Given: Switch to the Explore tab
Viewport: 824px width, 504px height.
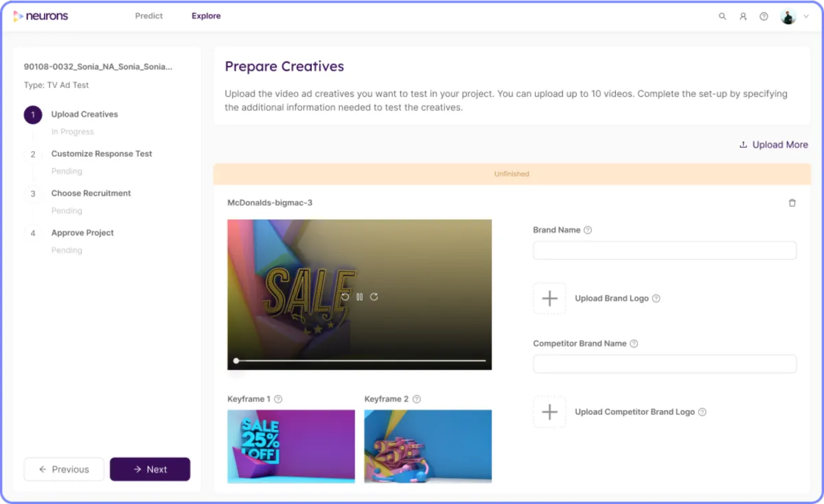Looking at the screenshot, I should point(206,16).
